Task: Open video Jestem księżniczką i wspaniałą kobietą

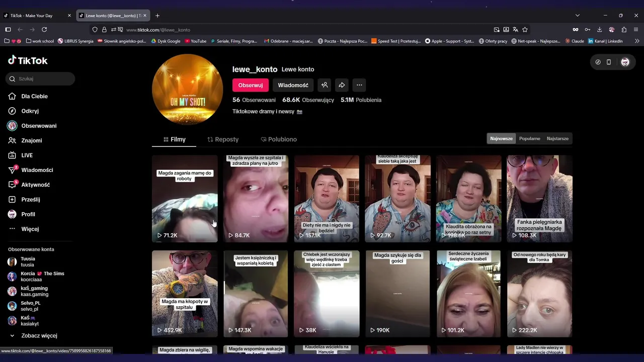Action: coord(256,294)
